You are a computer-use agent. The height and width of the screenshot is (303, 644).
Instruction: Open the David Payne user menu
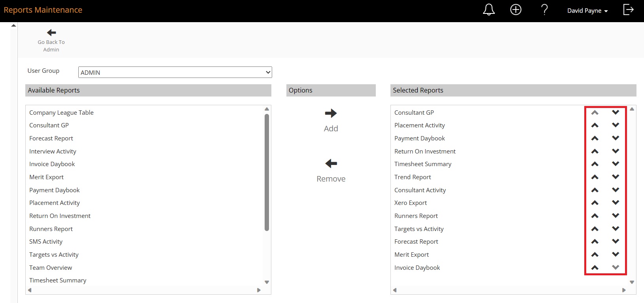[x=587, y=11]
